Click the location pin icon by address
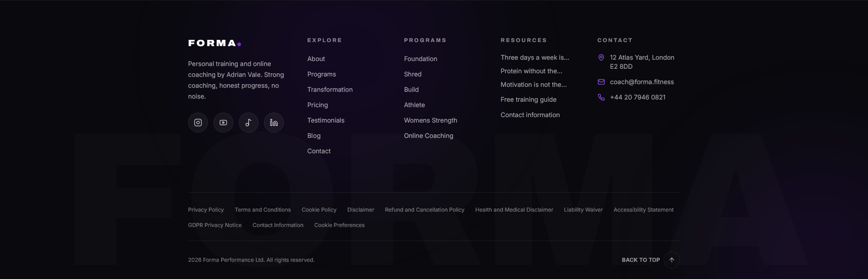The width and height of the screenshot is (868, 279). pyautogui.click(x=601, y=57)
